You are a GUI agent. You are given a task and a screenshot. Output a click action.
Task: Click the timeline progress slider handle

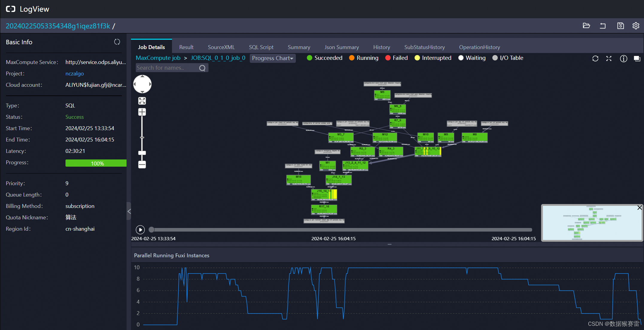coord(151,229)
